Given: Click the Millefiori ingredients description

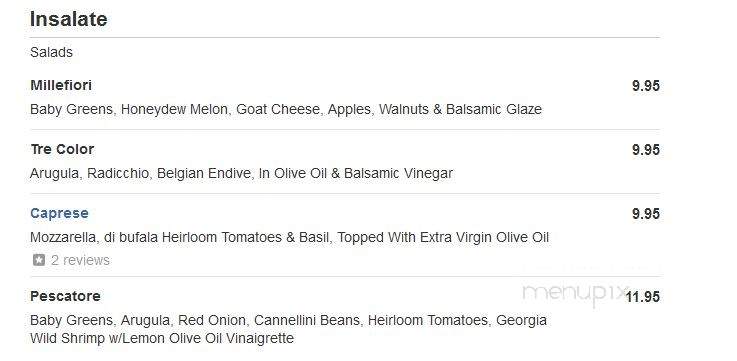Looking at the screenshot, I should pyautogui.click(x=286, y=110).
